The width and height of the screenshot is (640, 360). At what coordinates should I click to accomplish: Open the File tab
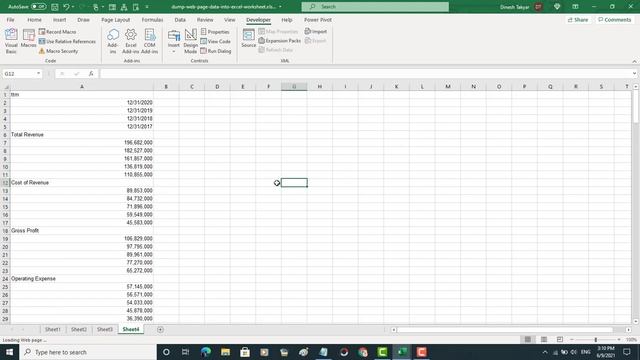pyautogui.click(x=10, y=20)
